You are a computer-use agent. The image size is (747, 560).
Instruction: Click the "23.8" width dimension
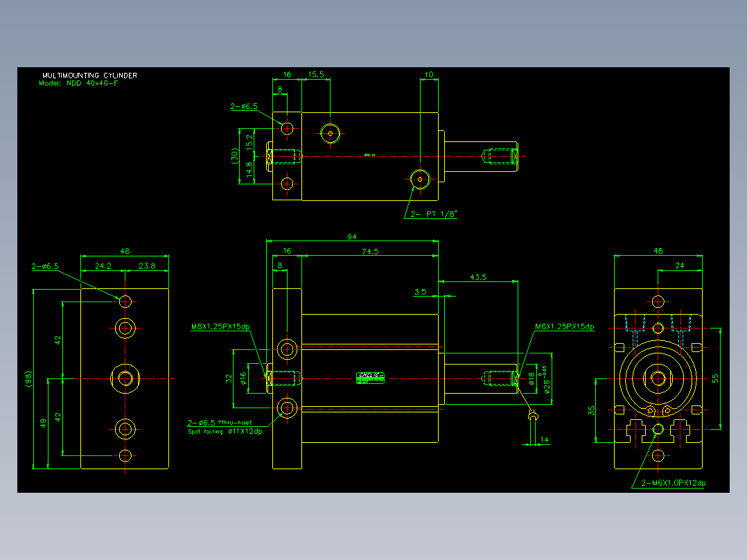147,266
